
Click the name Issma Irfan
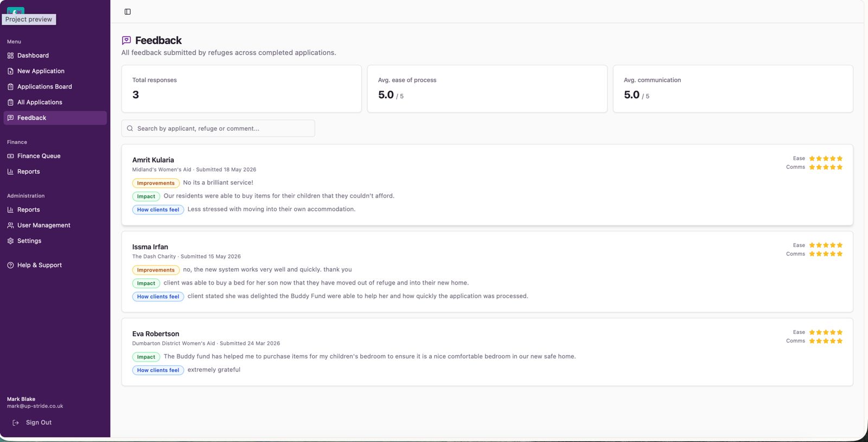point(150,247)
